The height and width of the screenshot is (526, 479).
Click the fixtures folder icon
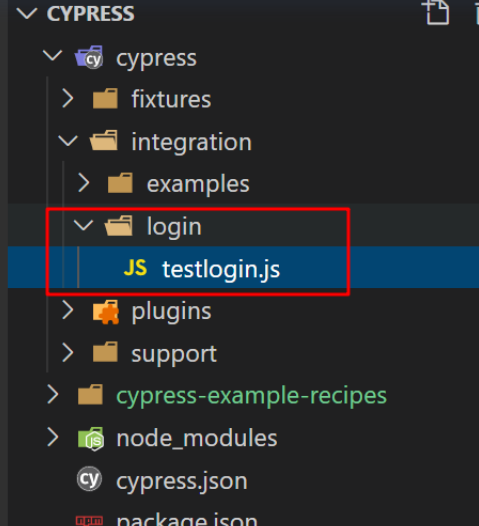point(105,99)
